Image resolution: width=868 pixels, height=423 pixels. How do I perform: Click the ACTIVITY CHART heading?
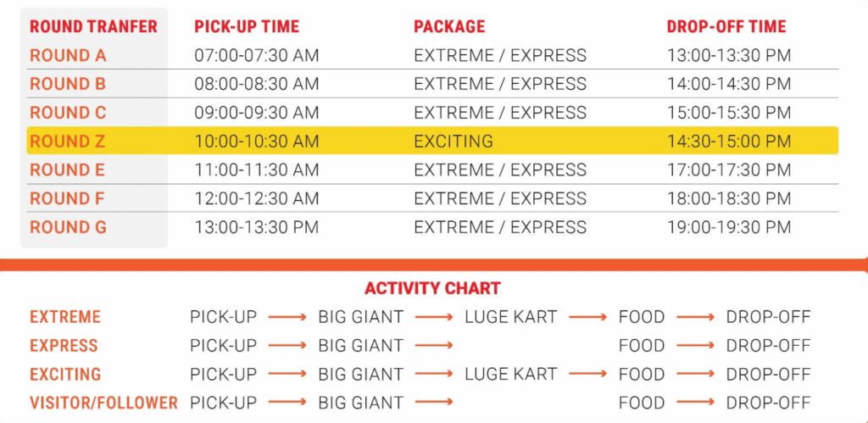[x=432, y=288]
